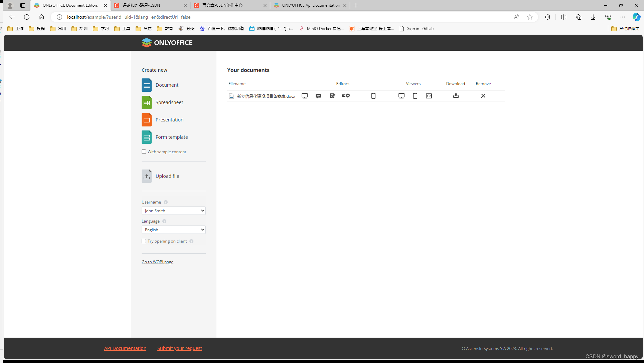Screen dimensions: 644x363
Task: Open document in review mode icon
Action: pyautogui.click(x=332, y=96)
